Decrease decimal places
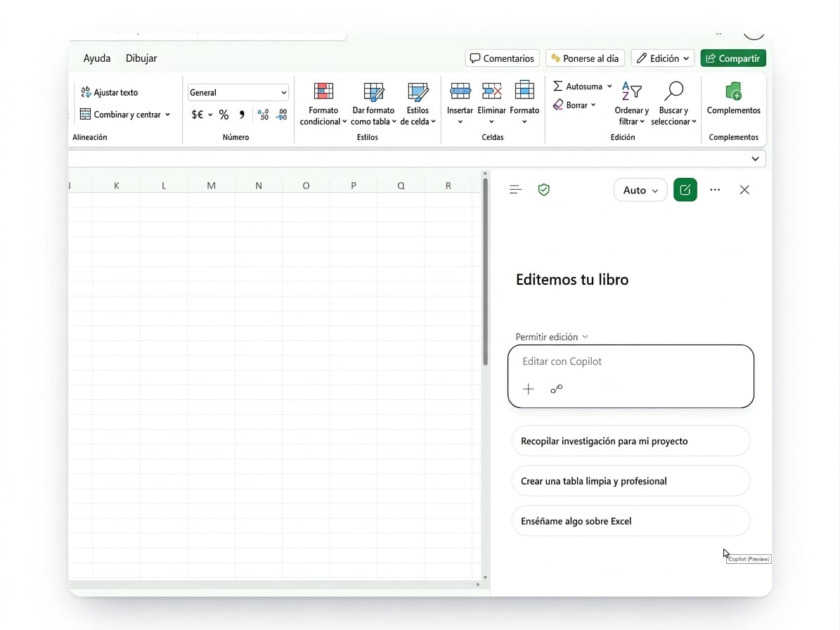840x630 pixels. [282, 115]
